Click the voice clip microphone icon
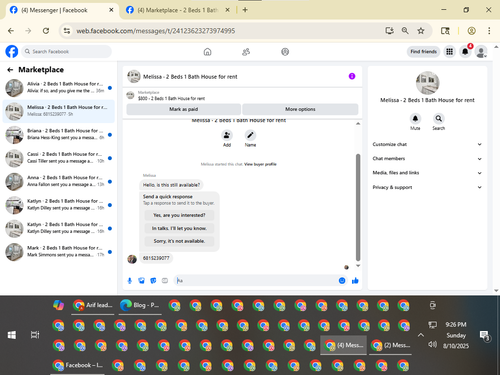This screenshot has width=500, height=375. (x=130, y=281)
